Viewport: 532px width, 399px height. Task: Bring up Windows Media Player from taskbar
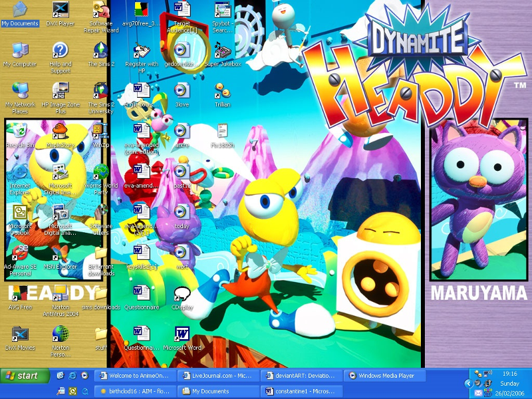384,376
